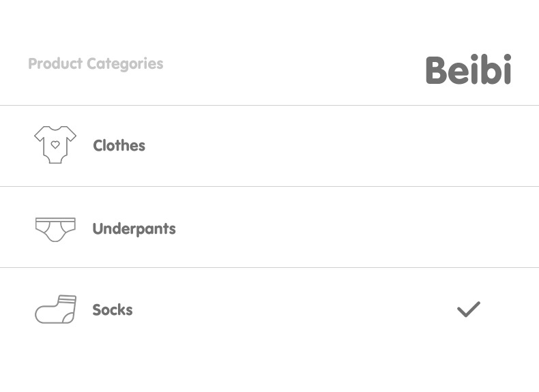
Task: Click the Product Categories heading
Action: 96,64
